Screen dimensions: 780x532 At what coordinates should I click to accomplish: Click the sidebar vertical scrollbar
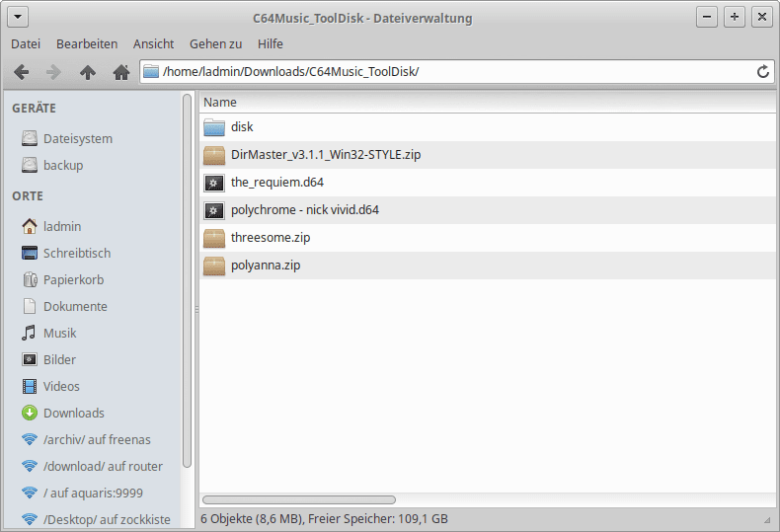pos(187,281)
